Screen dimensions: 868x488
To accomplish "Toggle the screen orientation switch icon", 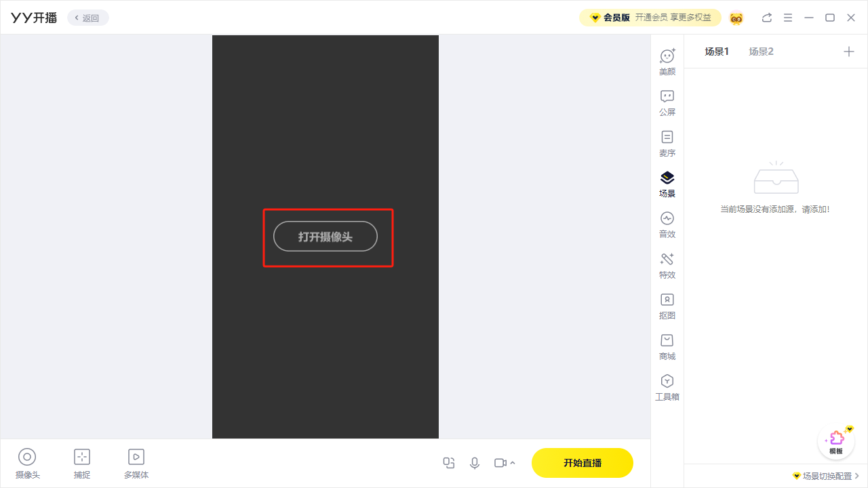I will pos(449,463).
